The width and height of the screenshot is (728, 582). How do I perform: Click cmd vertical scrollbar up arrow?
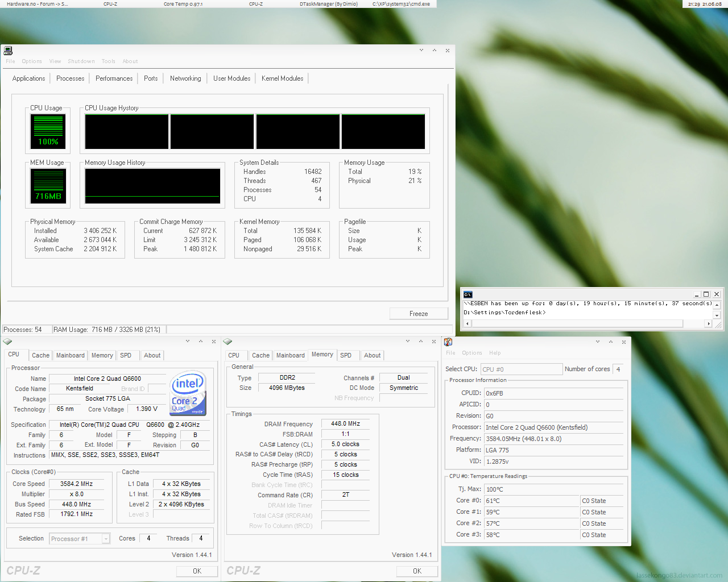(x=717, y=305)
